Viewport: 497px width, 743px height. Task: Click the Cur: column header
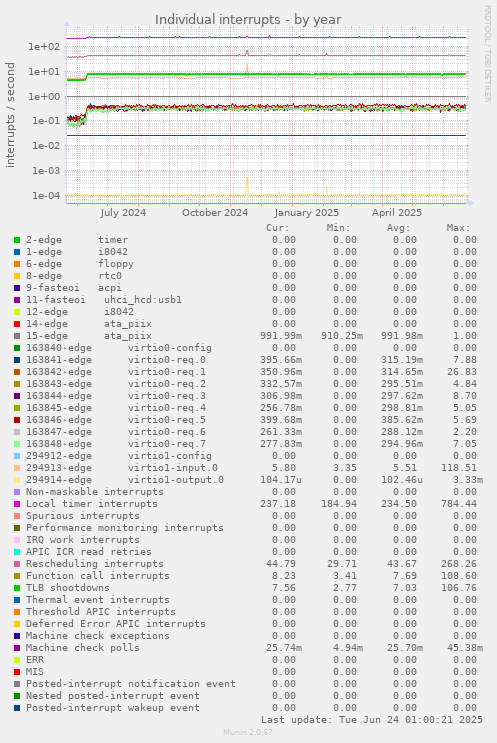pos(278,228)
